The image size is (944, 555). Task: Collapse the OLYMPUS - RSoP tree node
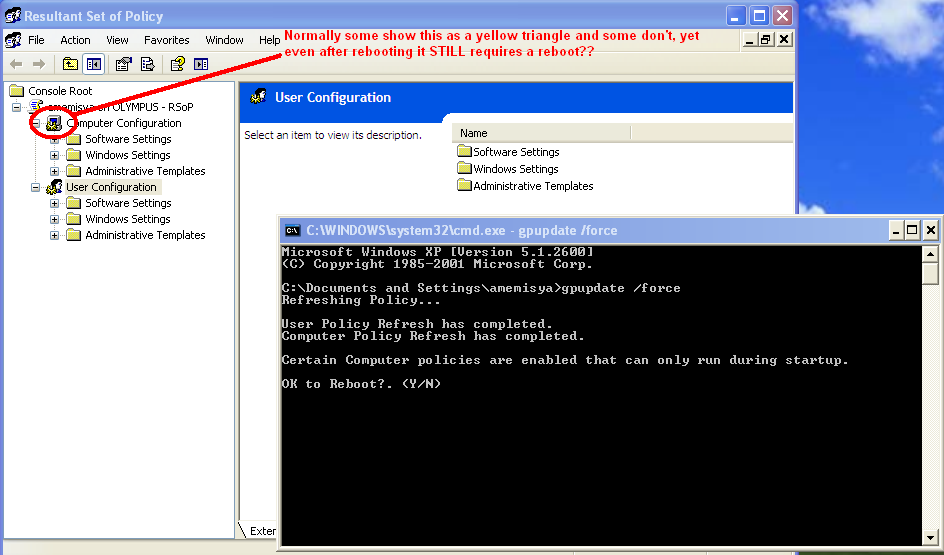[16, 107]
